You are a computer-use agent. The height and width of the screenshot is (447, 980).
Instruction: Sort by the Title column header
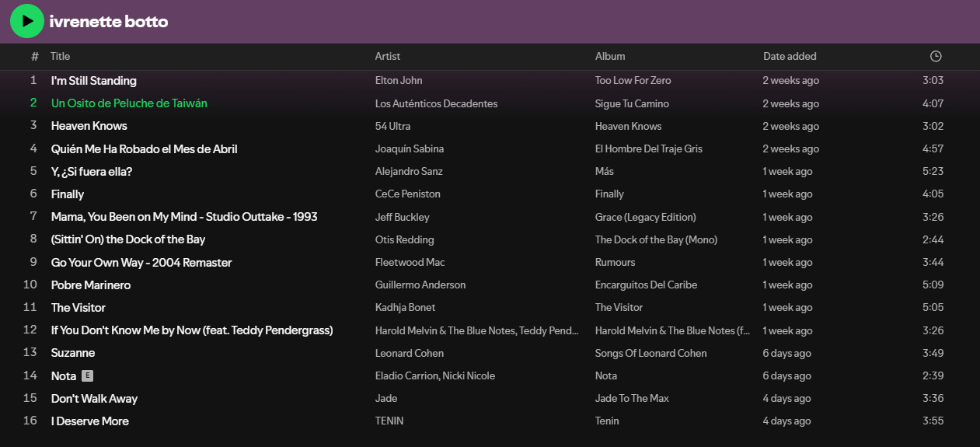(60, 56)
